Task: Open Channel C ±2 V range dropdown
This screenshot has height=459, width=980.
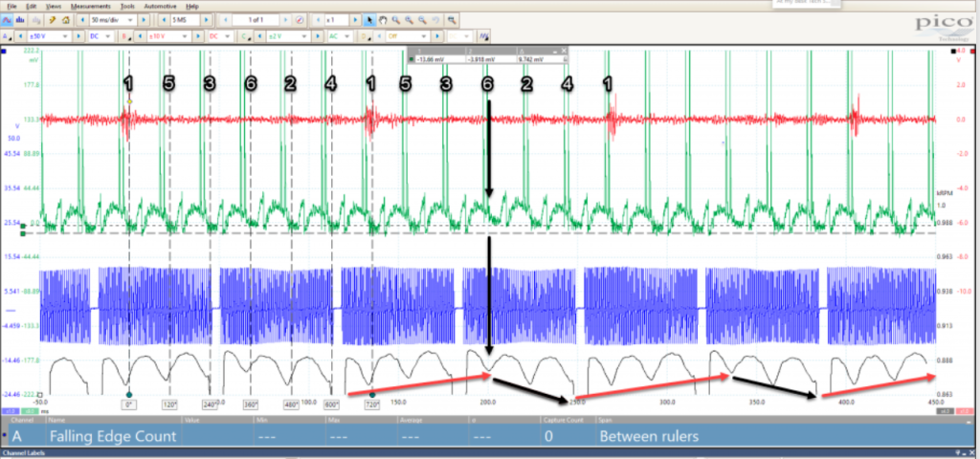Action: tap(303, 36)
